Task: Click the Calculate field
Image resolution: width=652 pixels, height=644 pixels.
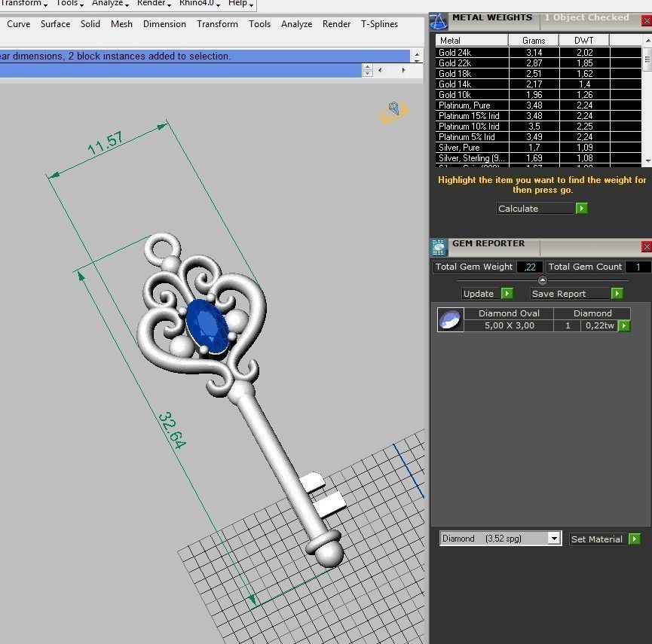Action: click(534, 208)
